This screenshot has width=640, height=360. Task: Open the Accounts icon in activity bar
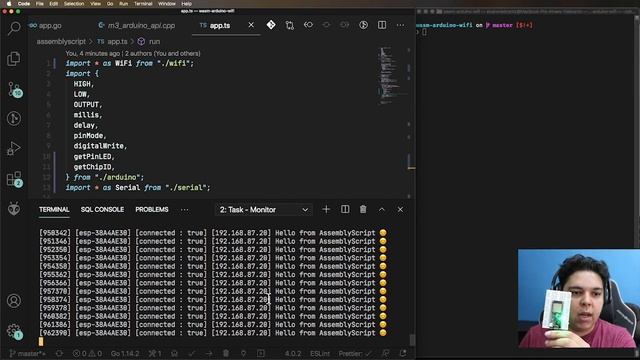tap(14, 301)
